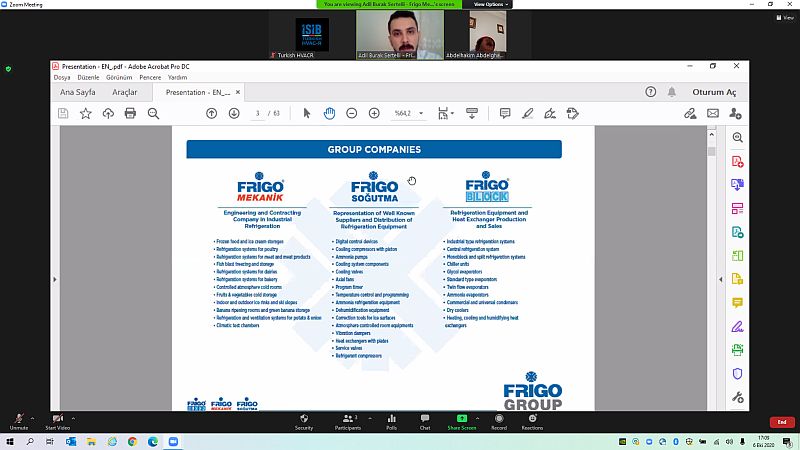800x450 pixels.
Task: Add bookmark with the star icon
Action: (x=86, y=113)
